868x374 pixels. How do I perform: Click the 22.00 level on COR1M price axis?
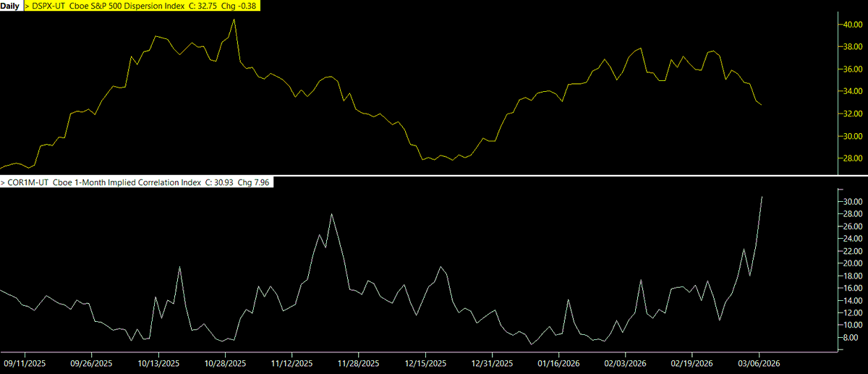coord(851,250)
